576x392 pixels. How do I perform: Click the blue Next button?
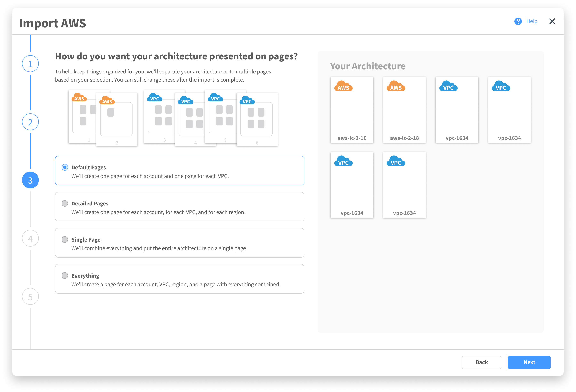(x=529, y=362)
